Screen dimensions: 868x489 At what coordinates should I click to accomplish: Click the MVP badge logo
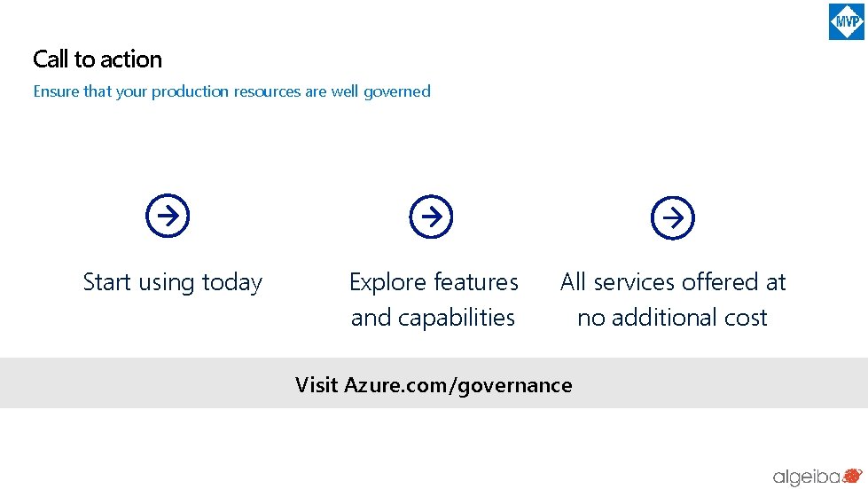tap(846, 21)
